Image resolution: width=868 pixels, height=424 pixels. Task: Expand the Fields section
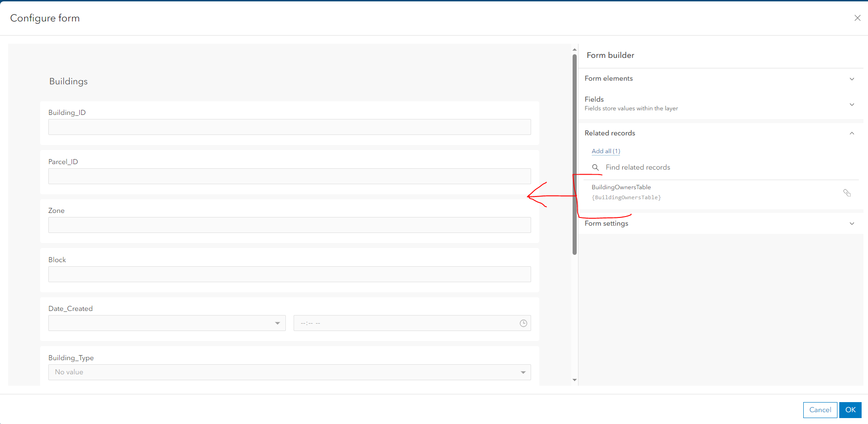(852, 104)
